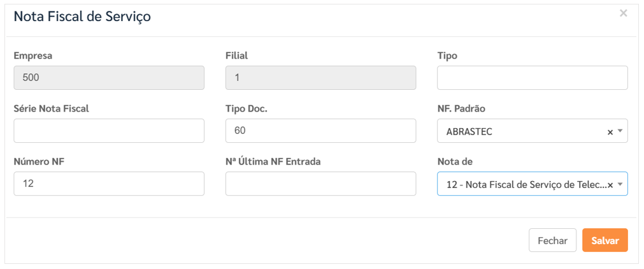
Task: Click the Fechar button
Action: [552, 240]
